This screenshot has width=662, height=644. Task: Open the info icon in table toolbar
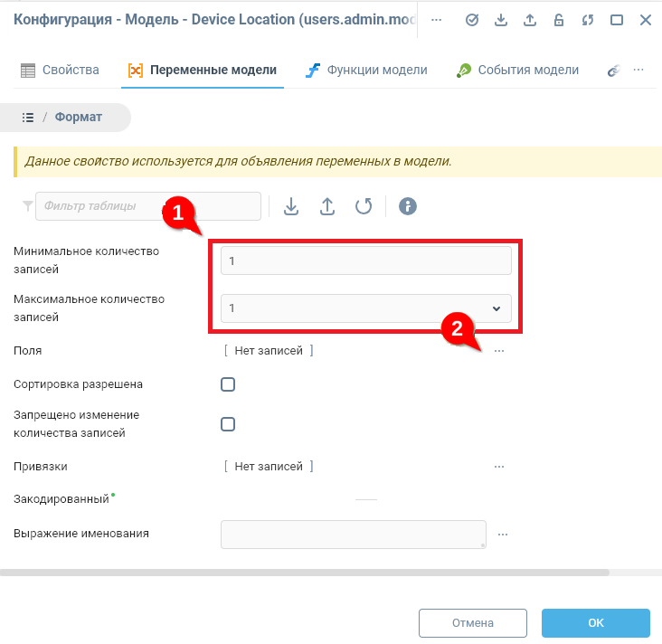click(x=408, y=206)
